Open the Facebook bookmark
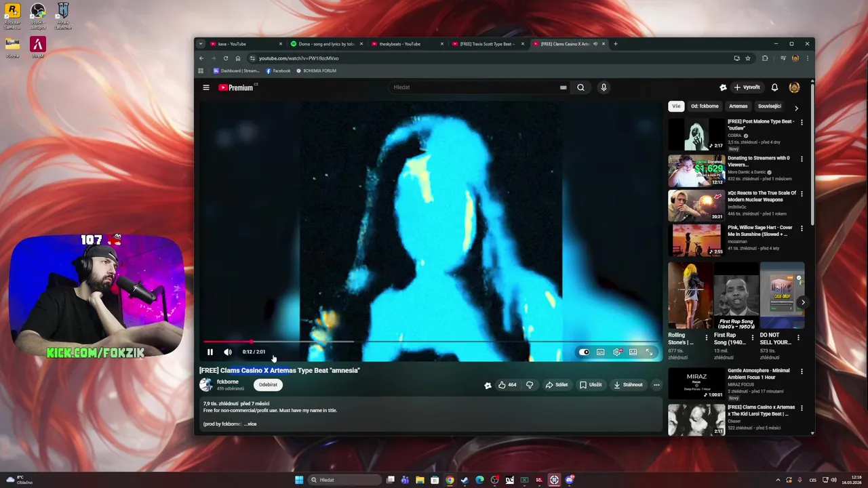This screenshot has height=488, width=868. pos(278,70)
